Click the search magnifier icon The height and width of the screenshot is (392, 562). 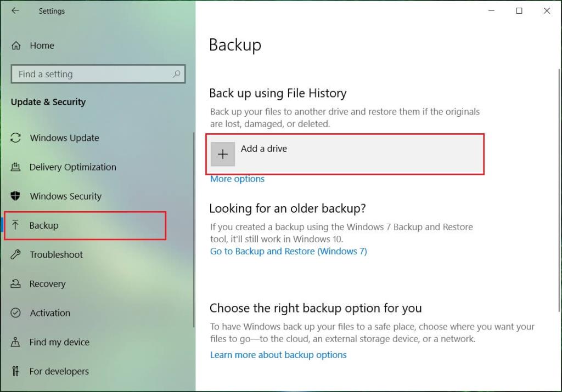177,74
